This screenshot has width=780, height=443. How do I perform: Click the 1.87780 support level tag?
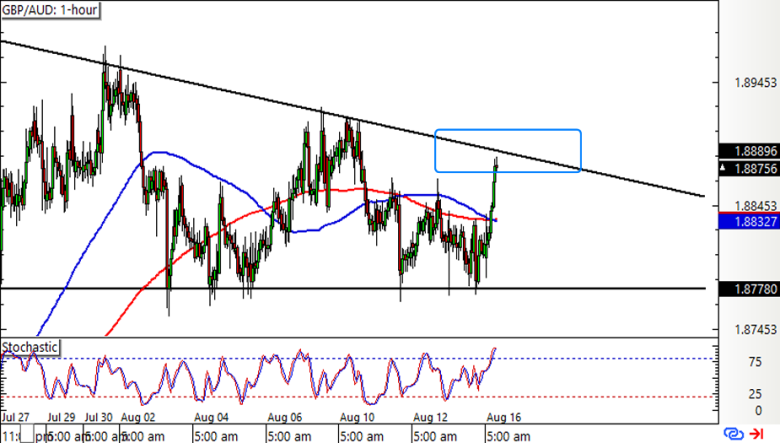(749, 289)
